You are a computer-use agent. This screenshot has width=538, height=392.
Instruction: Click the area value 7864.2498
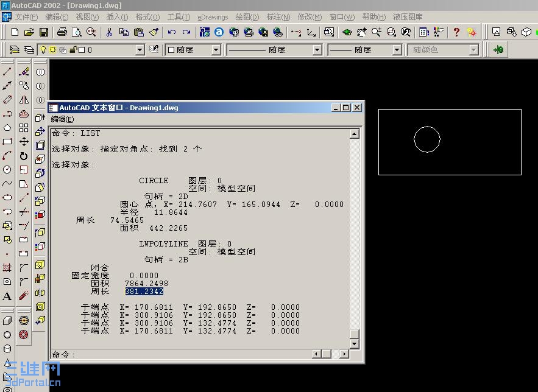tap(146, 284)
